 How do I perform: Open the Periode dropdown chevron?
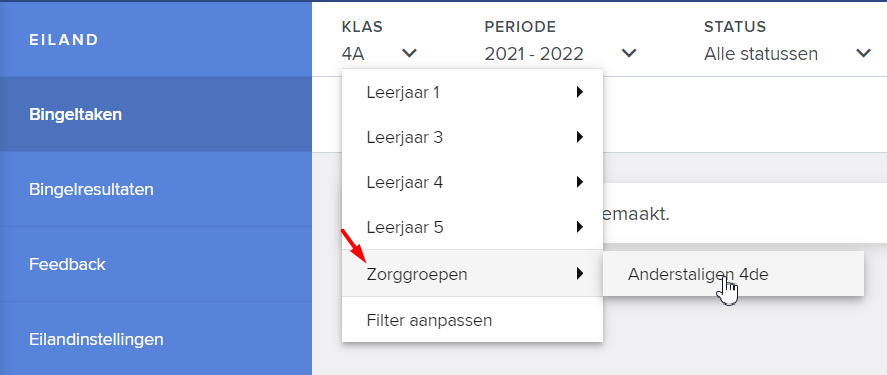(628, 53)
